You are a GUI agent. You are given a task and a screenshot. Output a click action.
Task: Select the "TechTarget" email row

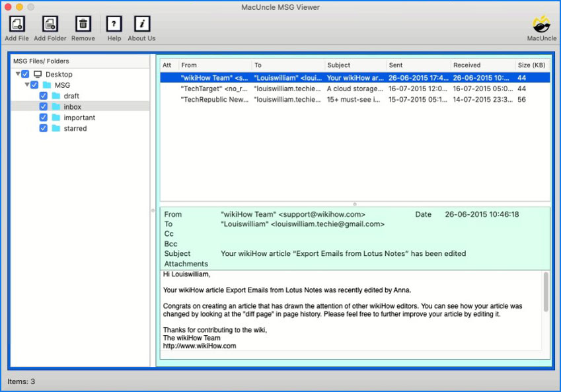(355, 89)
